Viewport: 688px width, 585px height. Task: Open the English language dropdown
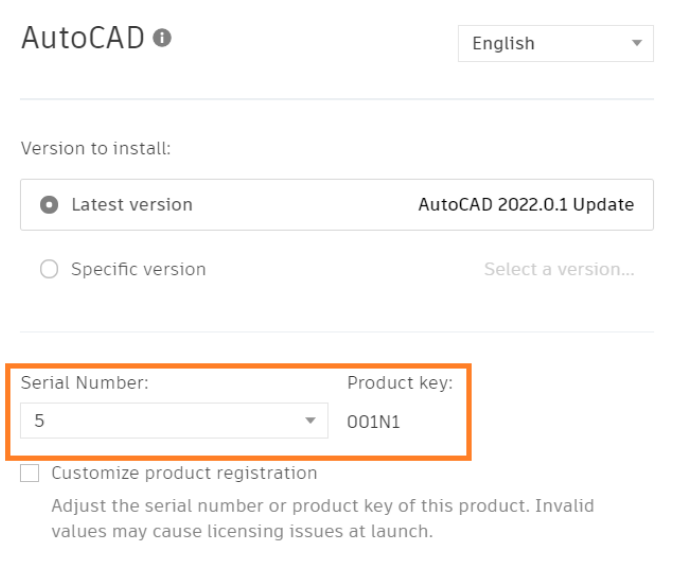(555, 44)
